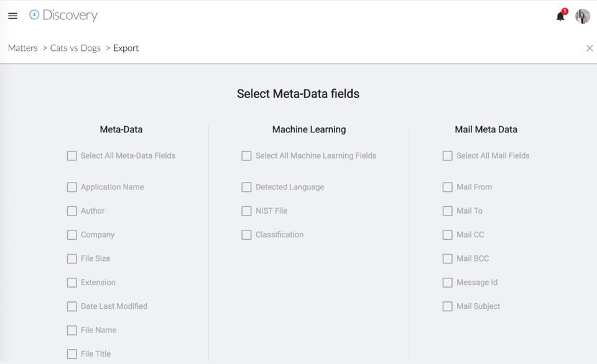Click the Discovery compass logo icon

(x=34, y=15)
